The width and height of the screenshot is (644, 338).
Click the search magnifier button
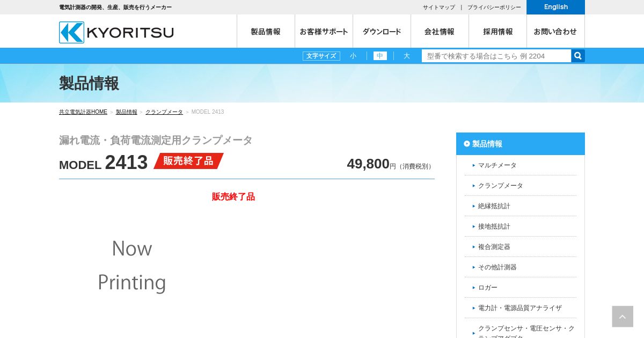(x=578, y=56)
